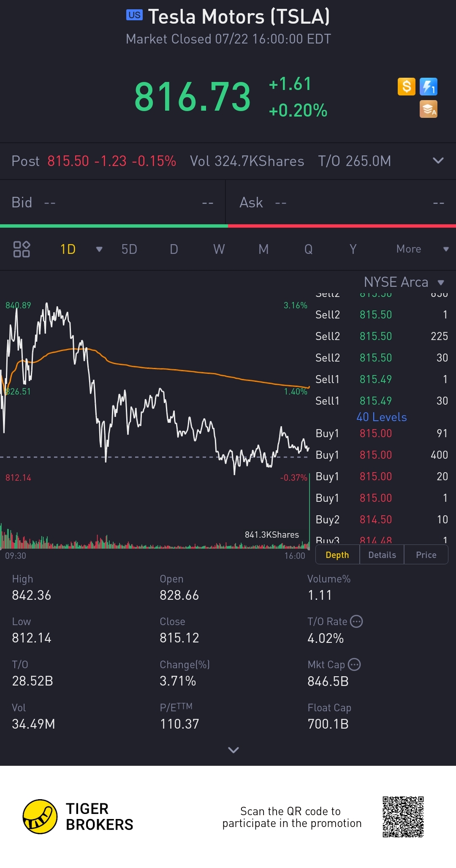Tap the Float Cap 700.1B value
Screen dimensions: 456x868
328,724
